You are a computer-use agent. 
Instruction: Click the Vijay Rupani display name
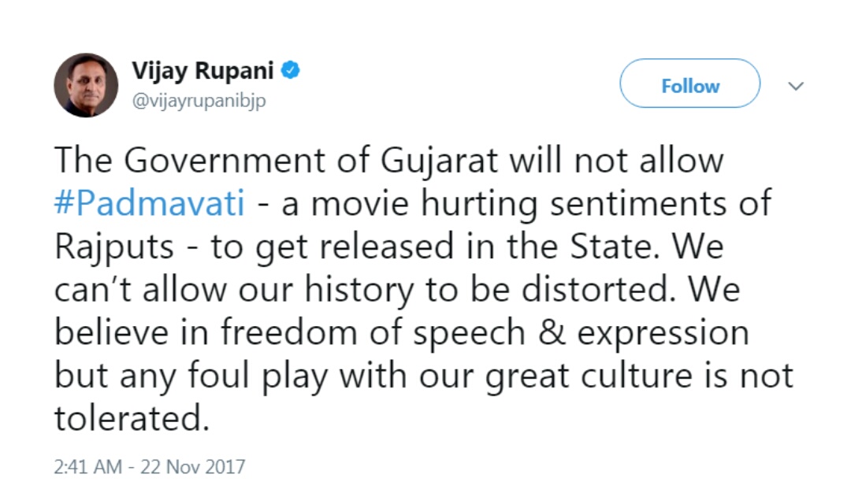pyautogui.click(x=203, y=71)
